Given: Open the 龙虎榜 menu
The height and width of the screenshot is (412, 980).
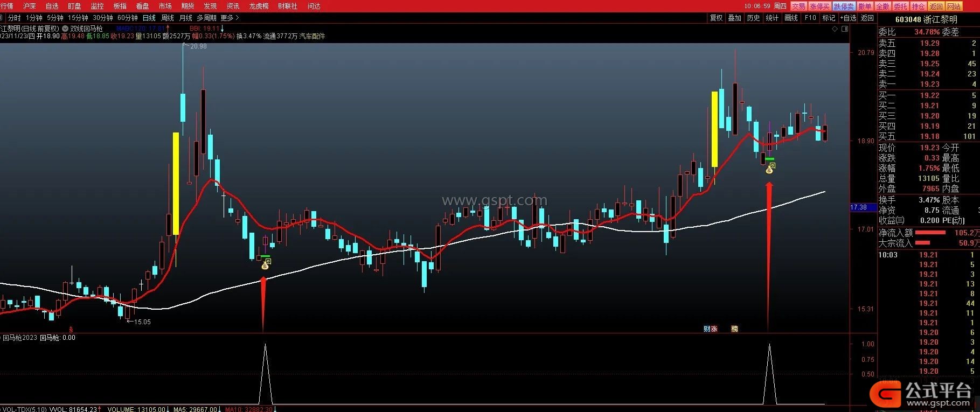Looking at the screenshot, I should (259, 6).
